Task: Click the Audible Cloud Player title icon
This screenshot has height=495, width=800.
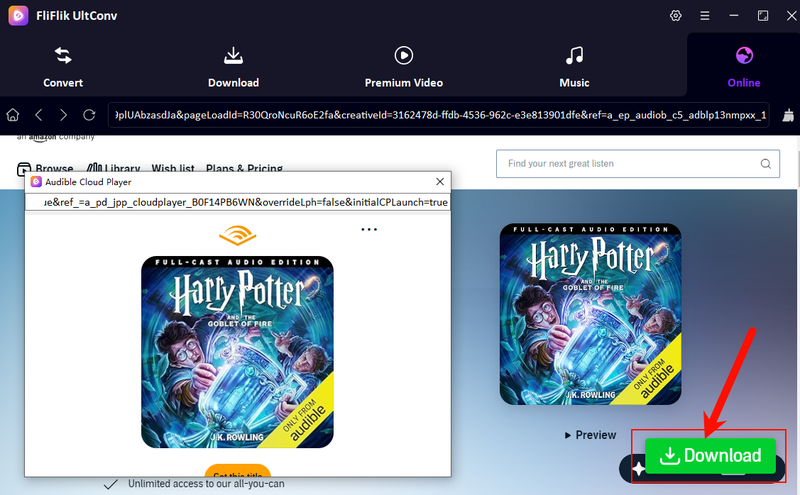Action: (x=36, y=182)
